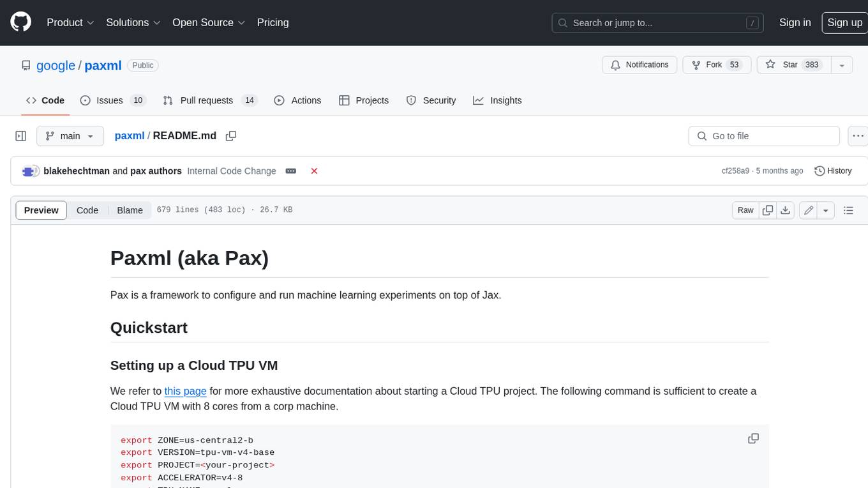Open the GitHub home logo
Screen dimensions: 868x488
[20, 22]
